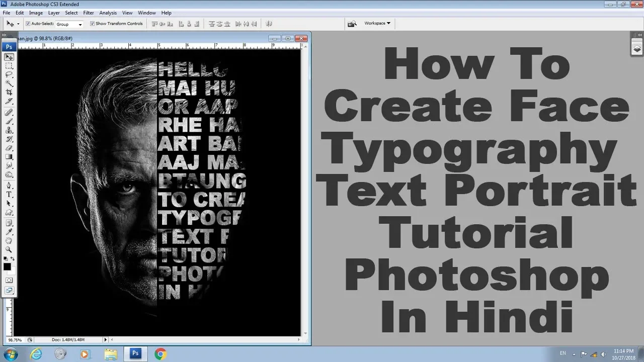Toggle the Auto-Select checkbox
The image size is (644, 362).
click(28, 24)
